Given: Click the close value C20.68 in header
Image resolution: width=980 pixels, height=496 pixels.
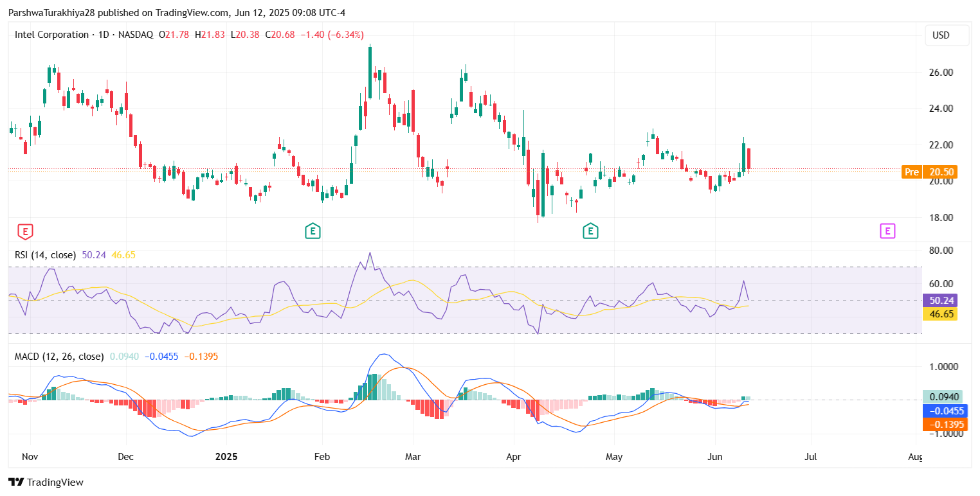Looking at the screenshot, I should click(280, 35).
